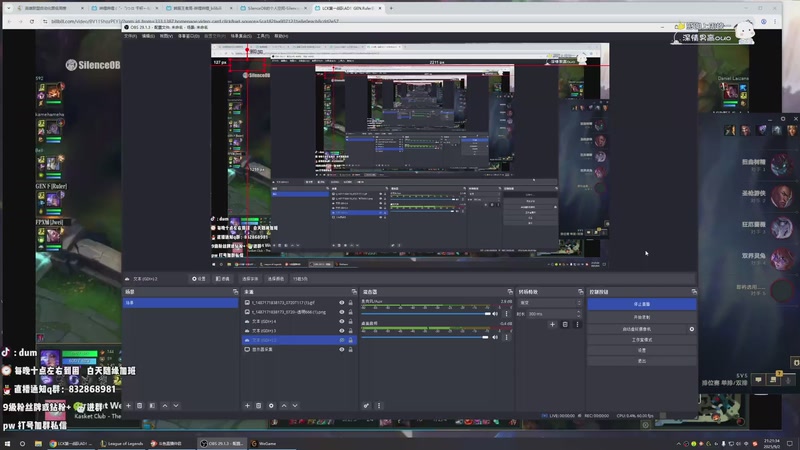Open Filters in the source toolbar
Image resolution: width=800 pixels, height=450 pixels.
(222, 279)
